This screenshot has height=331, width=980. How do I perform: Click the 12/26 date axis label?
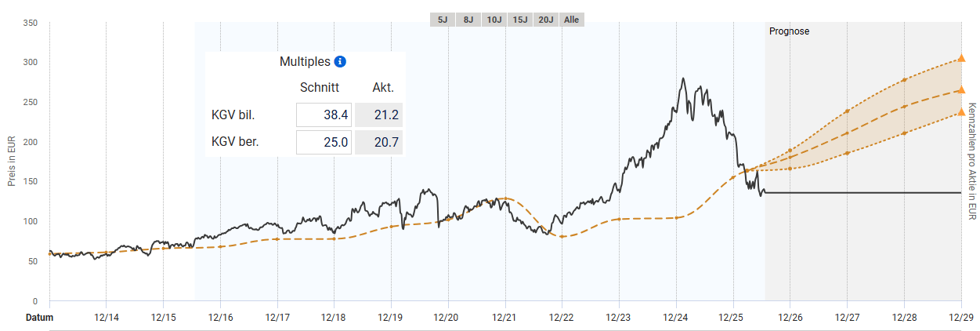tap(790, 318)
